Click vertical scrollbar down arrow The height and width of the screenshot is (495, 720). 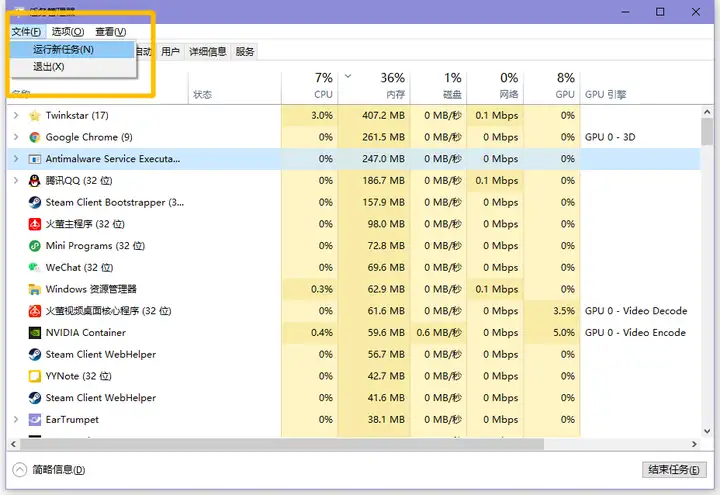point(707,431)
